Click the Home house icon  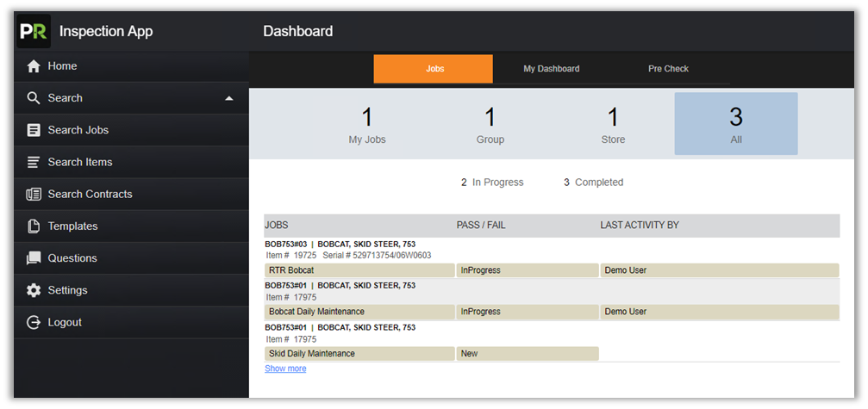pyautogui.click(x=34, y=66)
